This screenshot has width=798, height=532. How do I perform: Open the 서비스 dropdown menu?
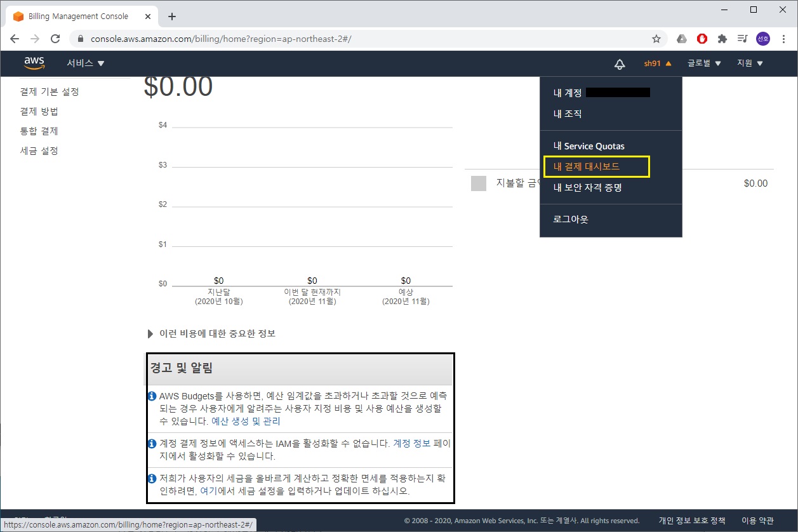point(86,63)
